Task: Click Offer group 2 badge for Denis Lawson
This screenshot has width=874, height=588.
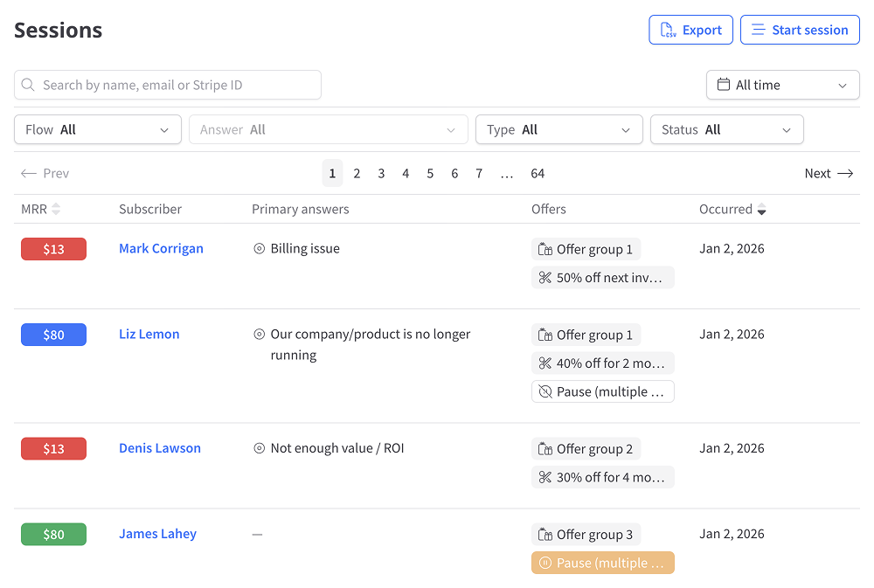Action: pyautogui.click(x=586, y=449)
